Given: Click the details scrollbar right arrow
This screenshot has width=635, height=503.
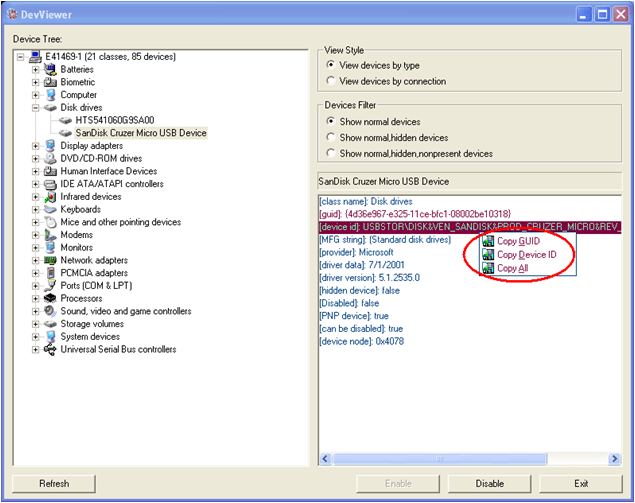Looking at the screenshot, I should point(615,459).
